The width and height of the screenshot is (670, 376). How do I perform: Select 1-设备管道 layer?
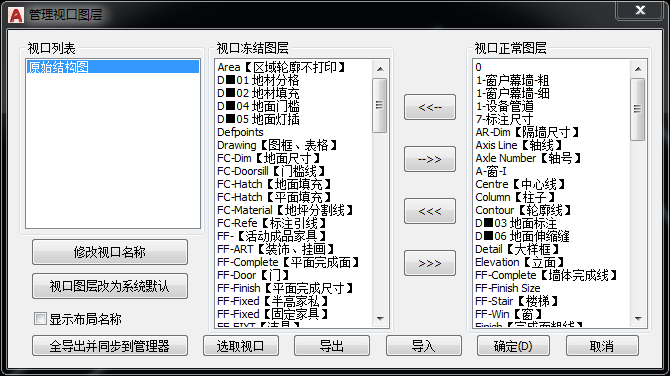(505, 106)
